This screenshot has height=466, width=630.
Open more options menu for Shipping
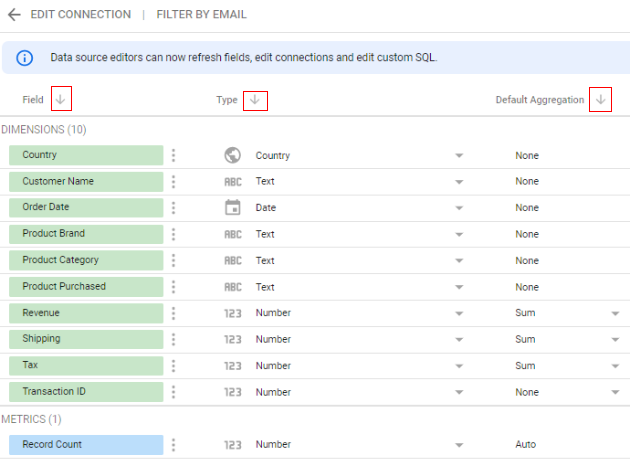point(174,339)
